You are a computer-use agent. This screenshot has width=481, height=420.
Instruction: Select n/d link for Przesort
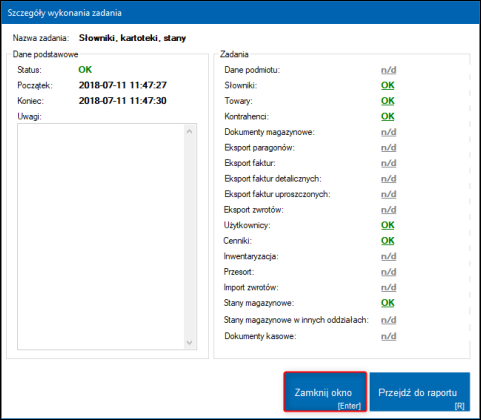(389, 272)
